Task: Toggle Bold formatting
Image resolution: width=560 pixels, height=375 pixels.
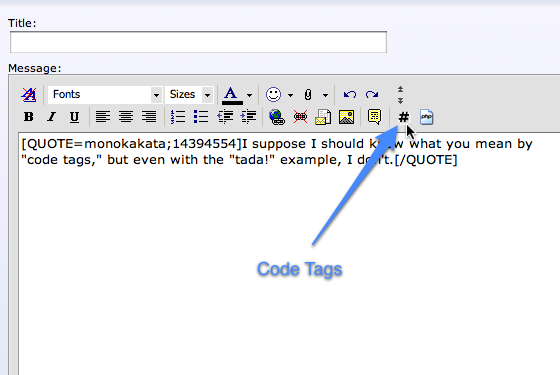Action: tap(29, 117)
